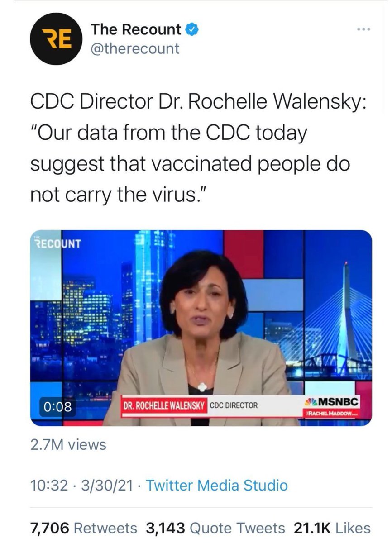Open The Recount profile avatar

click(x=56, y=39)
